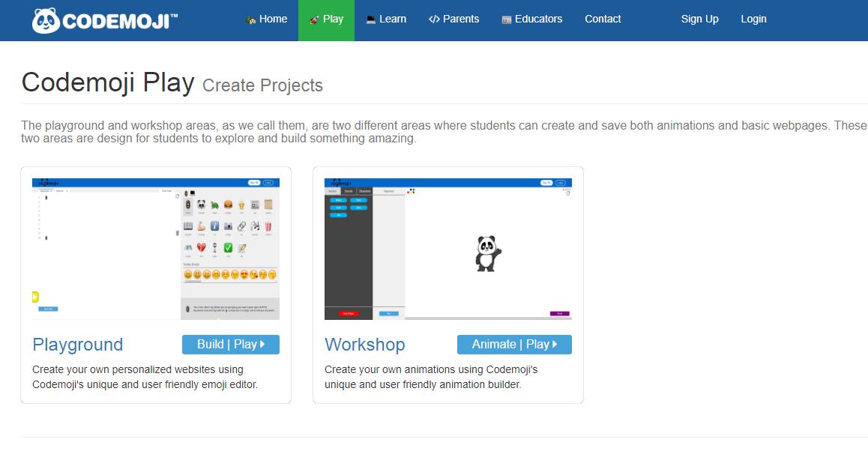The image size is (868, 451).
Task: Click the purple button in Workshop preview
Action: tap(559, 313)
